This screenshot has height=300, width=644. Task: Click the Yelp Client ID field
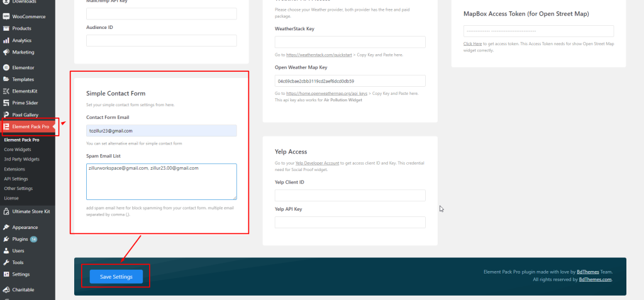(x=350, y=195)
